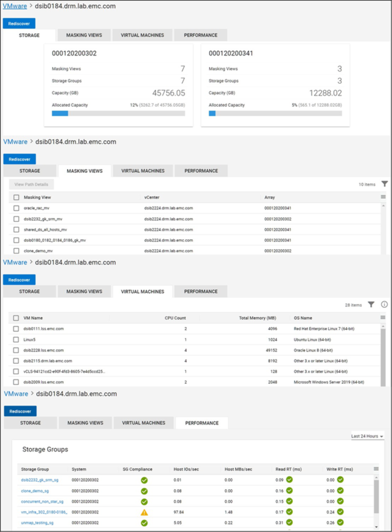Open the filter icon beside 28 items
Viewport: 392px width, 532px height.
pos(371,304)
